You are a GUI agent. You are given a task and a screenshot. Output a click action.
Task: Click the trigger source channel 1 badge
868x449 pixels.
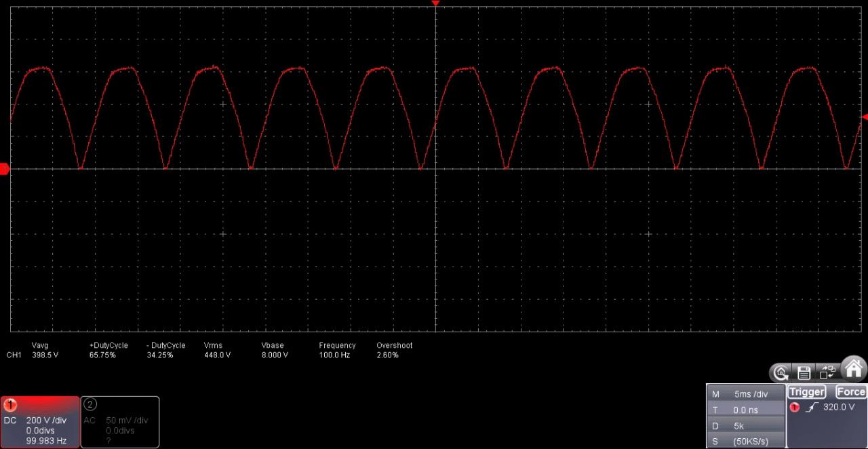point(795,407)
